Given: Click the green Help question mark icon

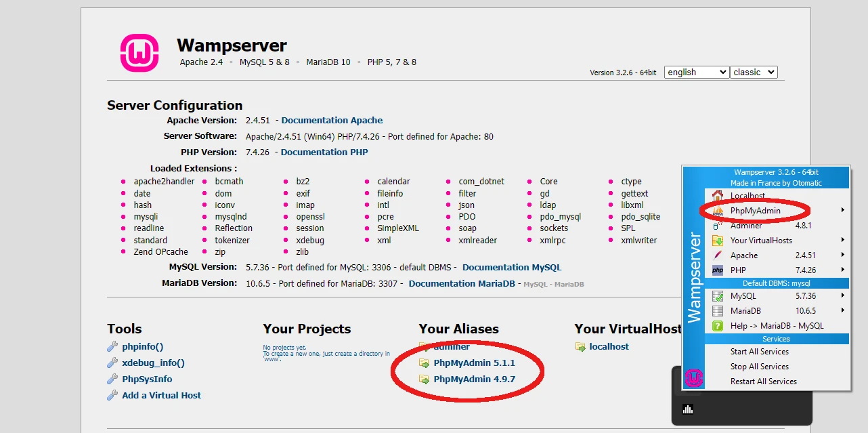Looking at the screenshot, I should [x=718, y=326].
